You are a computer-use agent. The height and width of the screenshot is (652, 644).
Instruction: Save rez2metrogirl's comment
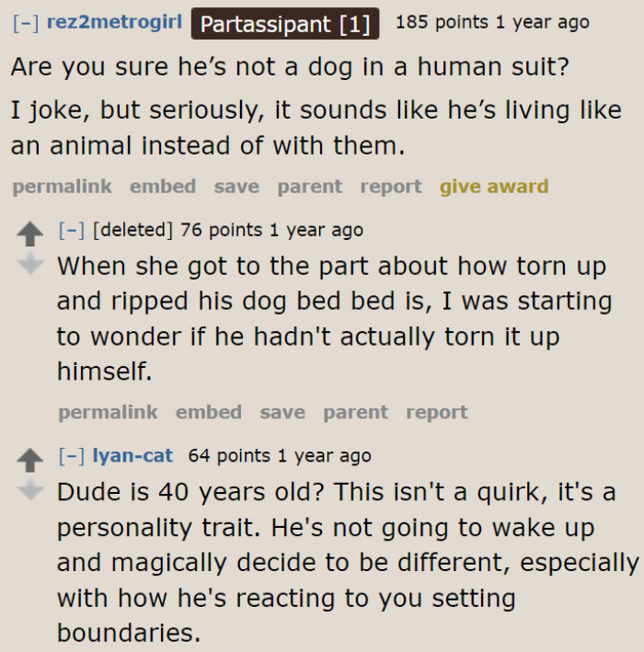coord(236,187)
